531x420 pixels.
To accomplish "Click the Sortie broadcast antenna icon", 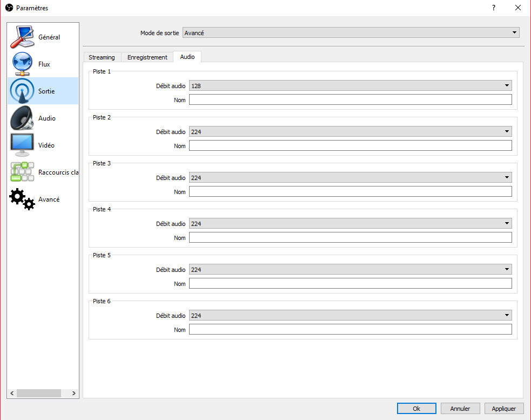I will pyautogui.click(x=22, y=91).
